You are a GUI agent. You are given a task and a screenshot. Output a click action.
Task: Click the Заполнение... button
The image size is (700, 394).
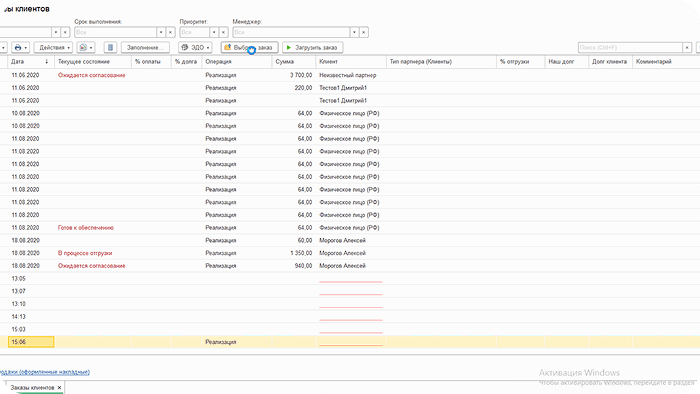tap(145, 47)
